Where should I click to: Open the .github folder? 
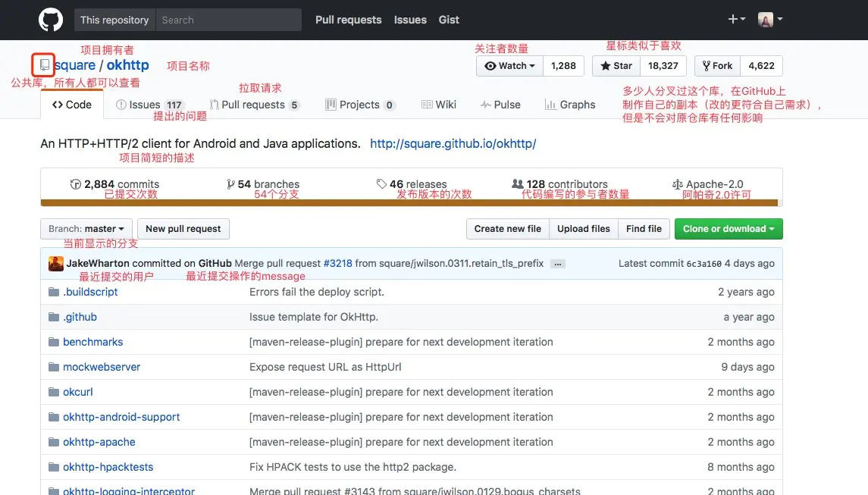80,317
